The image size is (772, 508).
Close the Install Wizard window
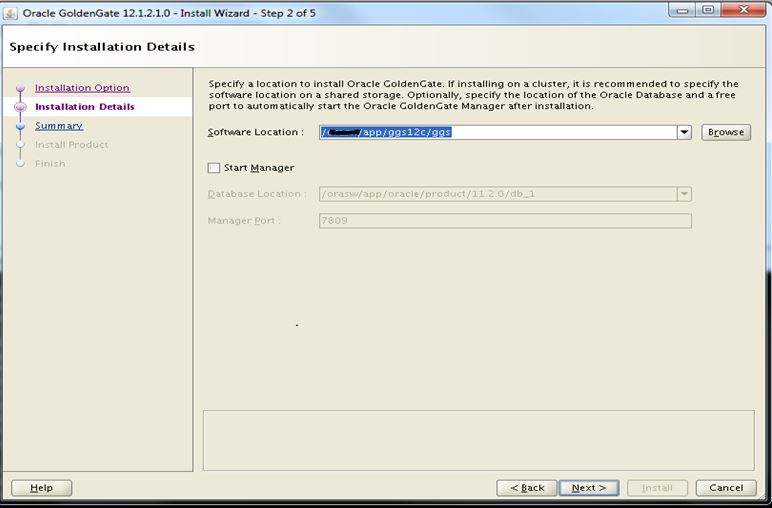click(744, 10)
